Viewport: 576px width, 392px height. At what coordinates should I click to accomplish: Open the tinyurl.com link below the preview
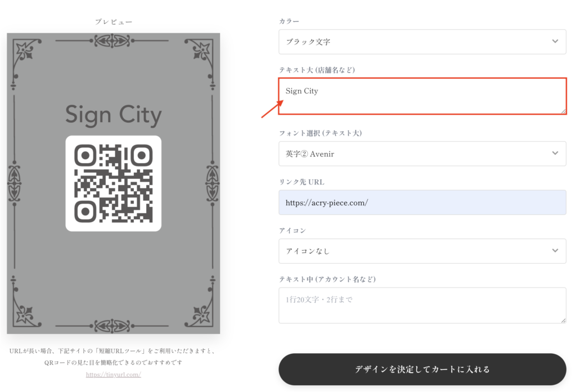coord(113,375)
